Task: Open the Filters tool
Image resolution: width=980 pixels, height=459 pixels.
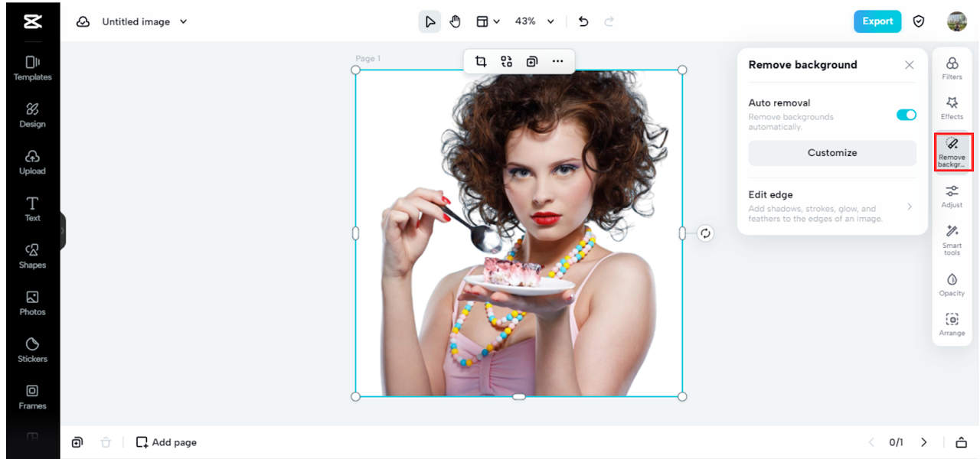Action: [952, 68]
